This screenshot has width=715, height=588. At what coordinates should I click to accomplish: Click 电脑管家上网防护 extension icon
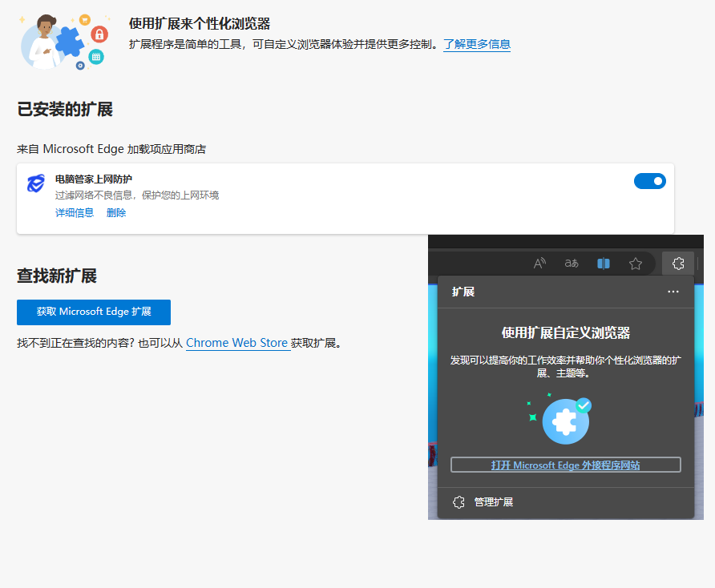(x=36, y=183)
